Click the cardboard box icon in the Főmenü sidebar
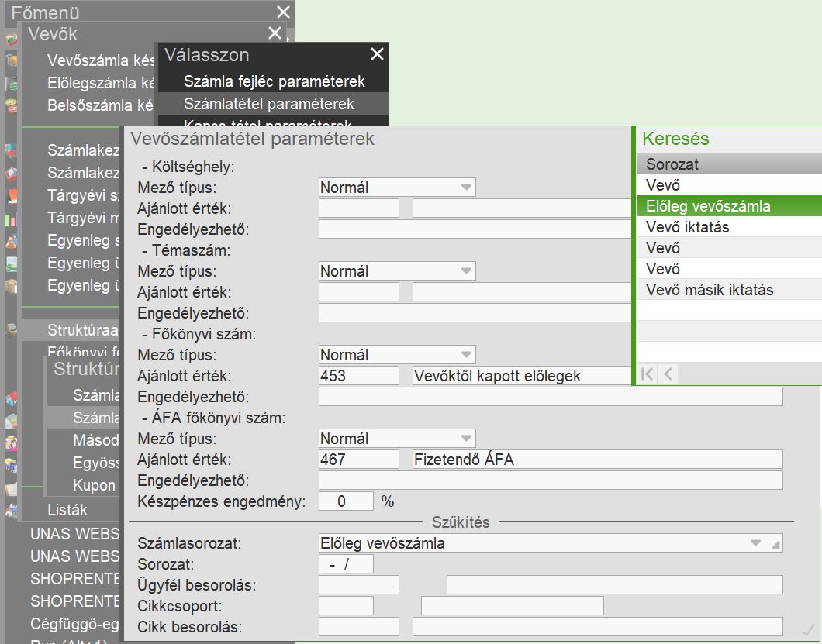 (11, 286)
